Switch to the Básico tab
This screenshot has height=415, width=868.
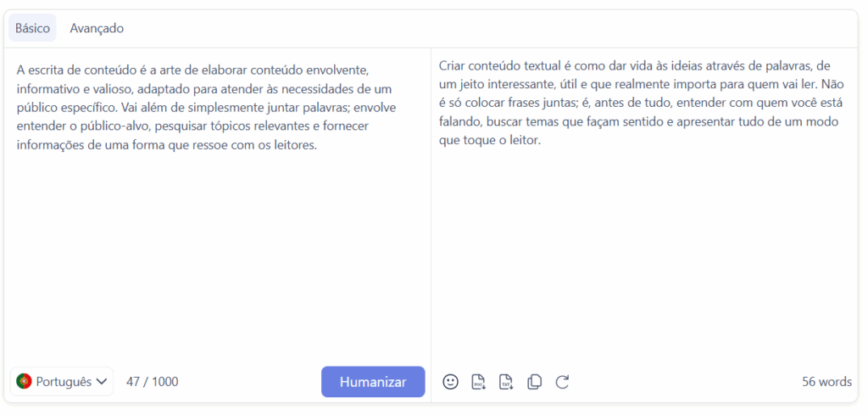32,28
